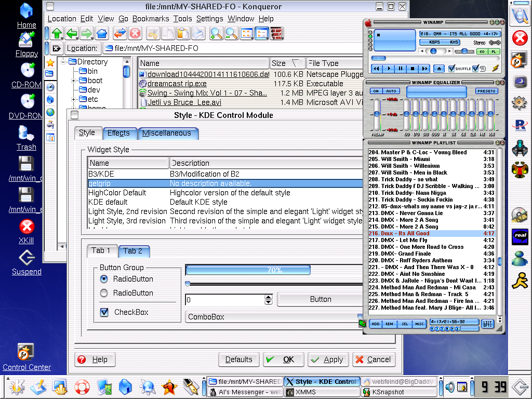Image resolution: width=532 pixels, height=399 pixels.
Task: Open the playlist LIST OPTS menu
Action: (487, 324)
